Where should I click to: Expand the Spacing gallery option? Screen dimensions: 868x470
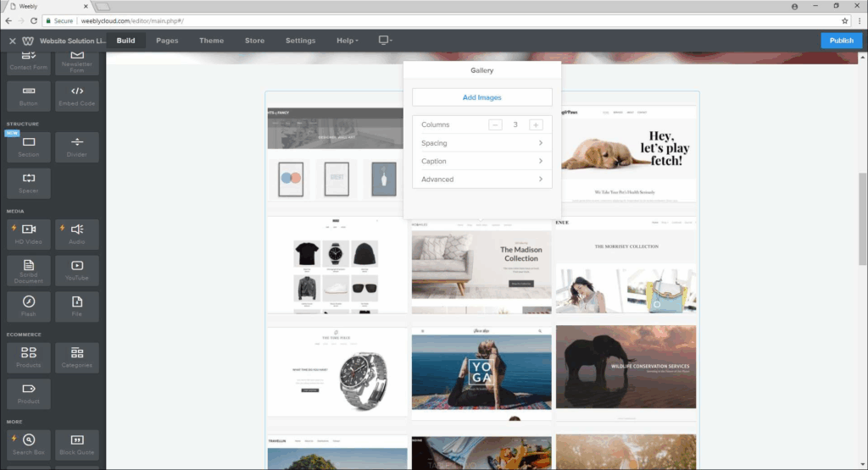481,143
